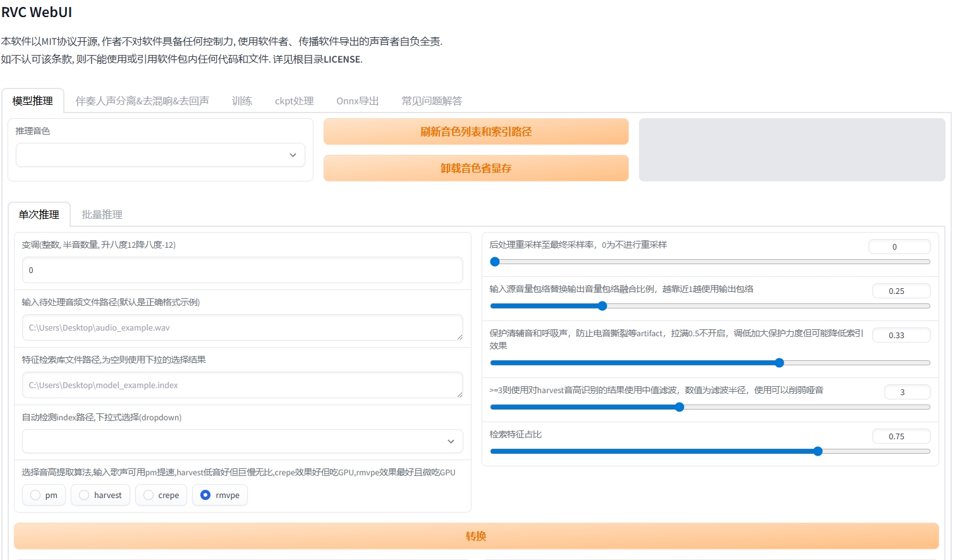Viewport: 955px width, 560px height.
Task: Switch to the 训练 tab
Action: 242,100
